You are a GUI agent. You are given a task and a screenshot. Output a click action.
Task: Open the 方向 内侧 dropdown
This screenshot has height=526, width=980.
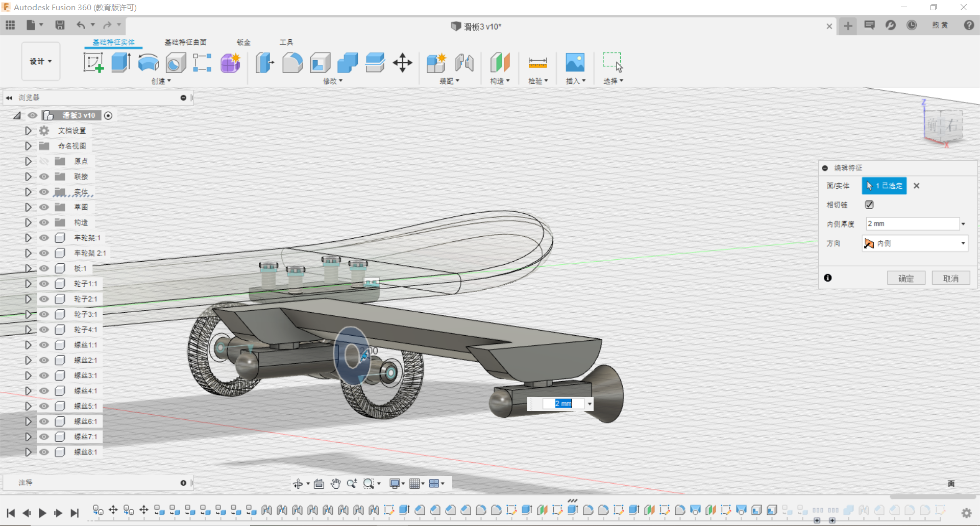(x=915, y=243)
